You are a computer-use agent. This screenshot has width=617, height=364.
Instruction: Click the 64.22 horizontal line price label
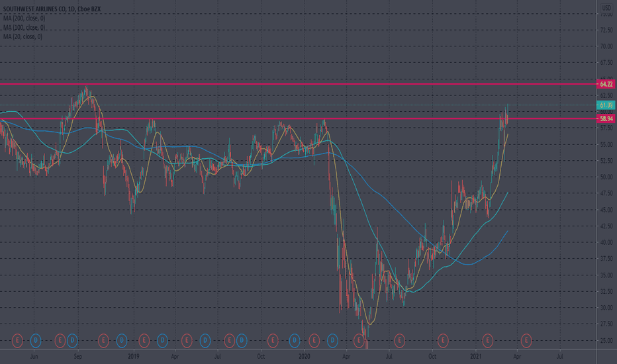pos(606,84)
